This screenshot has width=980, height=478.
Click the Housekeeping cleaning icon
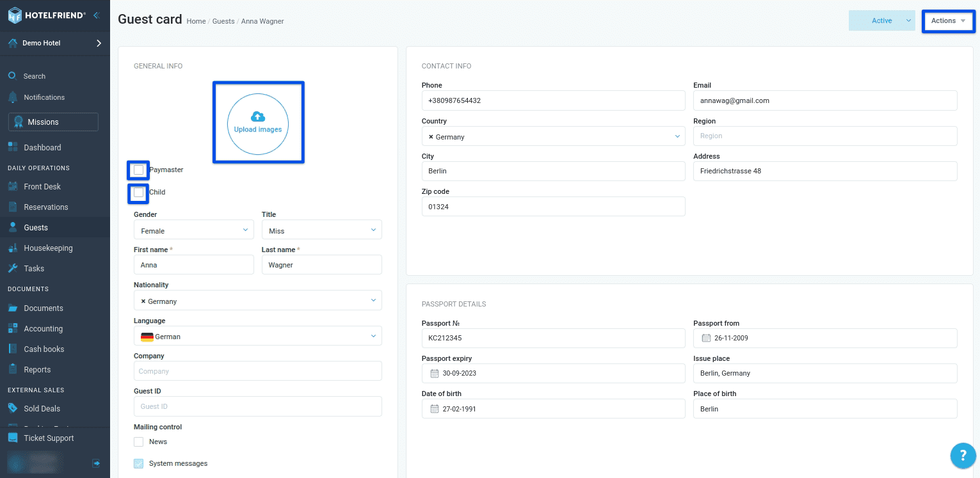pos(13,248)
